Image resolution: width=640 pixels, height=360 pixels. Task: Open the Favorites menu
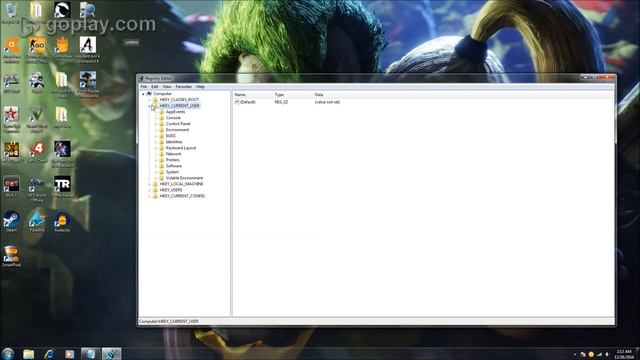[x=184, y=87]
